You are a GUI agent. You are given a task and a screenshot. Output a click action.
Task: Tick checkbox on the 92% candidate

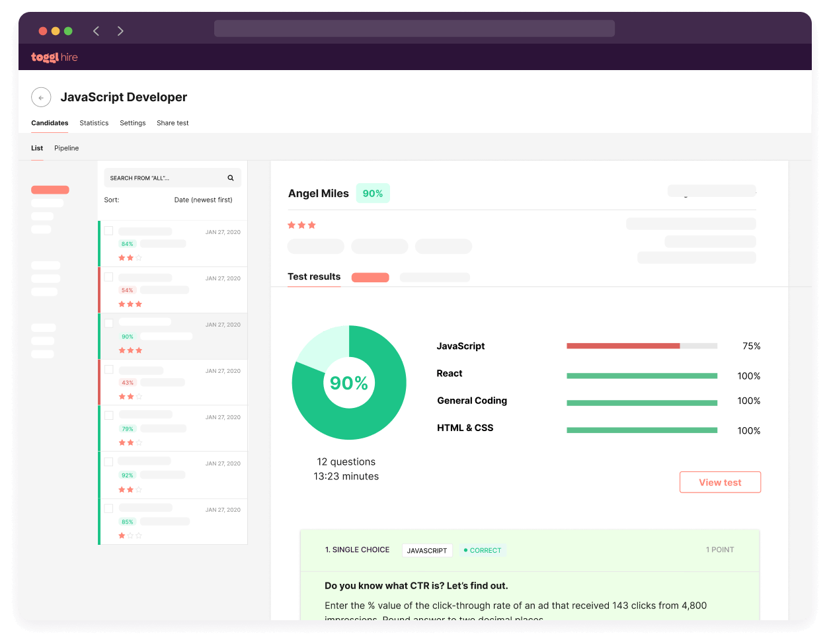point(108,462)
